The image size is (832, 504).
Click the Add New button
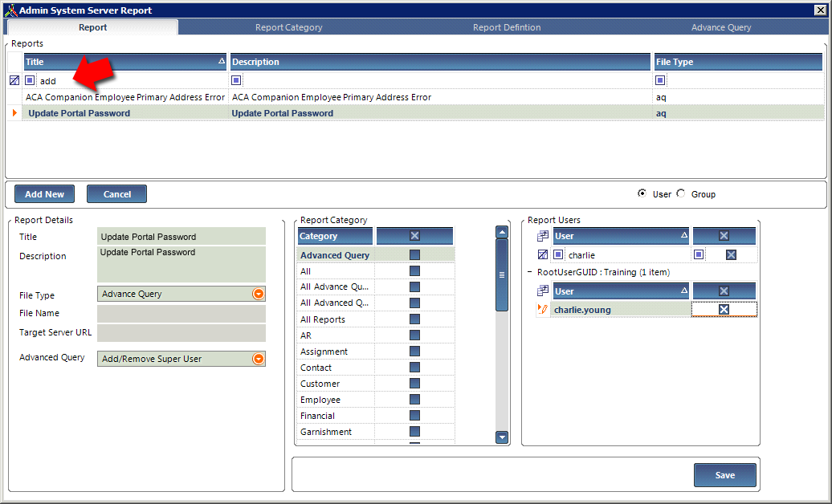45,194
